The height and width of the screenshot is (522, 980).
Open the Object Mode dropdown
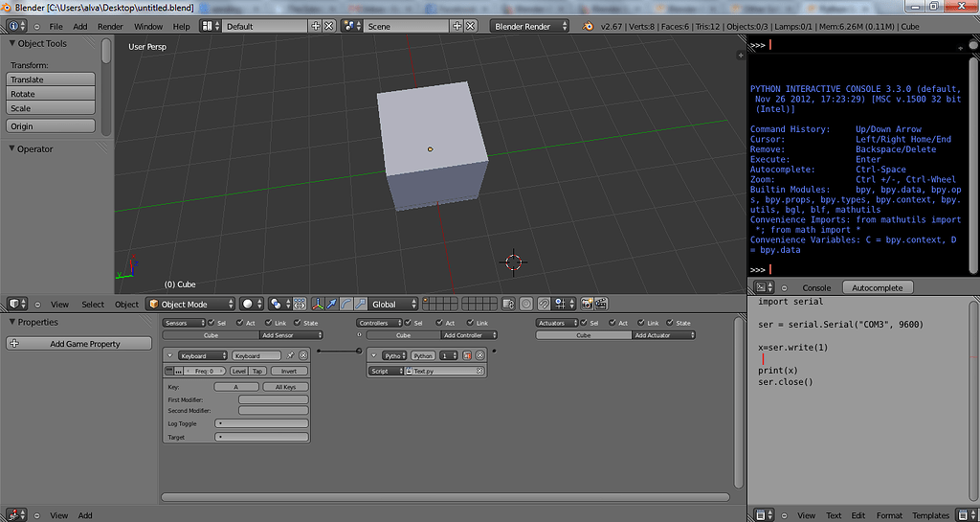point(190,304)
